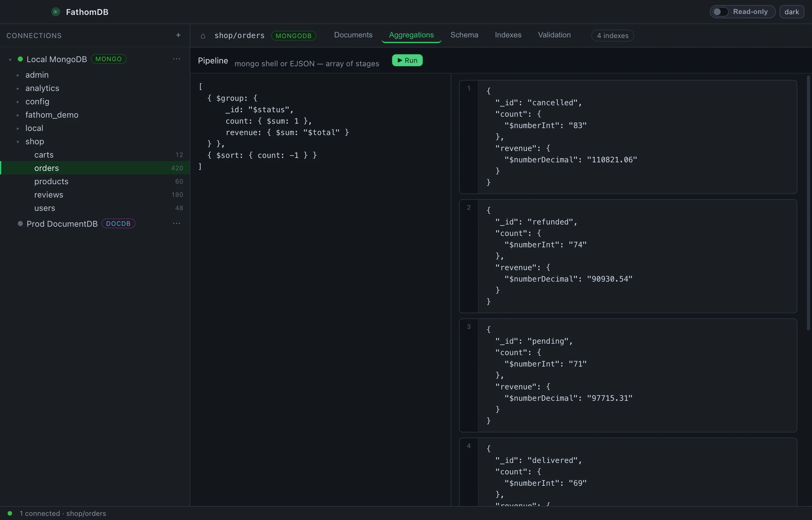
Task: Open the carts collection
Action: pos(95,155)
